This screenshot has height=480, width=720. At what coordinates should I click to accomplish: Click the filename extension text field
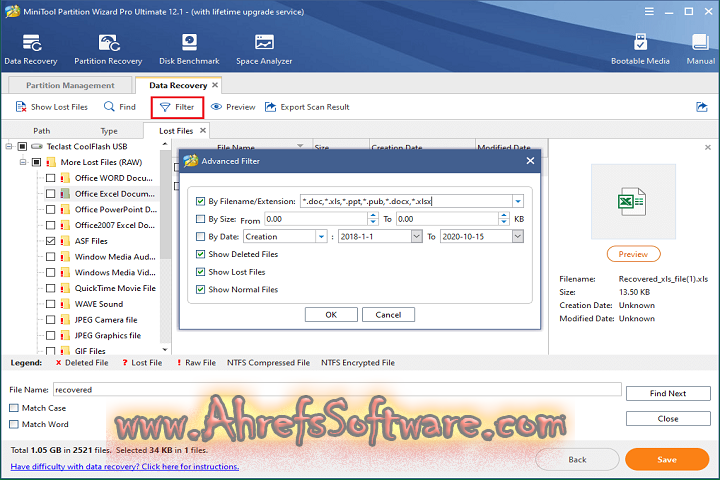[x=406, y=201]
